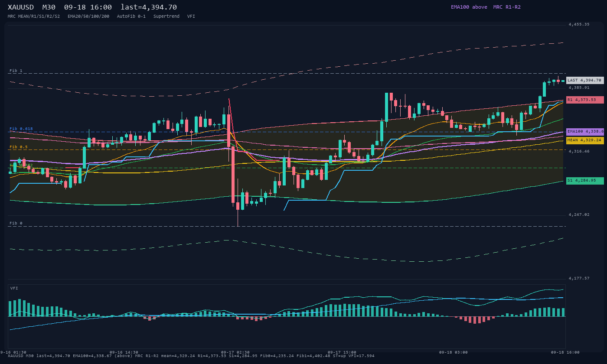Click the MRC R1-R2 status text
This screenshot has height=364, width=607.
[507, 7]
